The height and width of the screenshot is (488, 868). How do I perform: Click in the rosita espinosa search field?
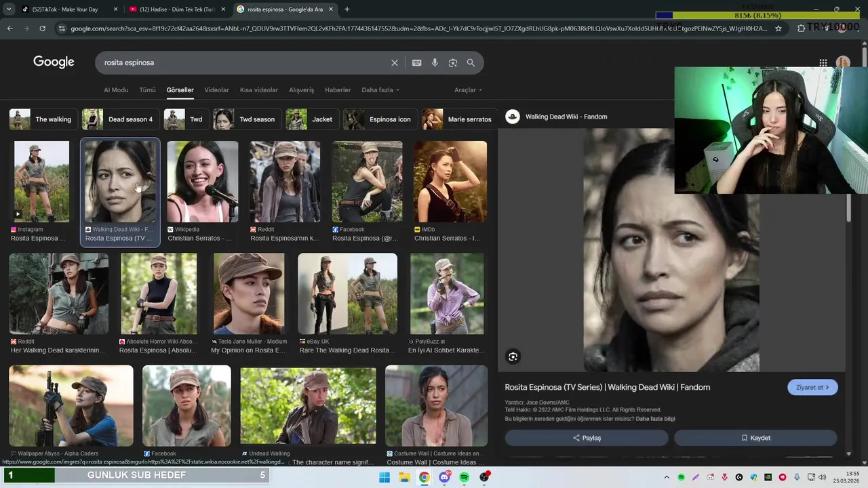[x=244, y=62]
